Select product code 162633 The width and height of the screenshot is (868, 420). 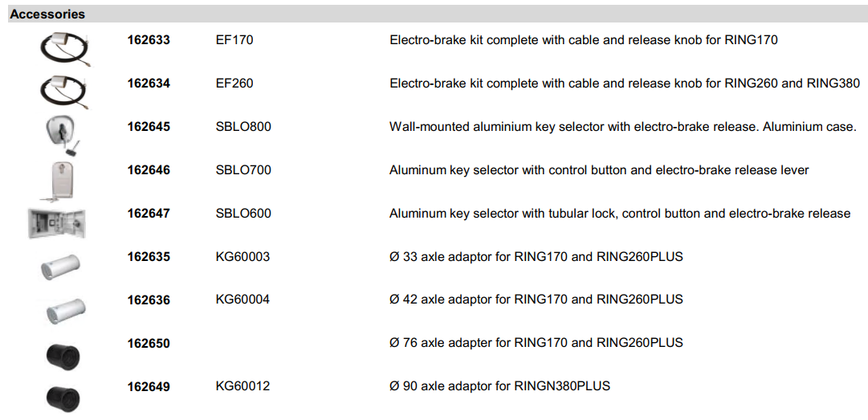[x=149, y=40]
